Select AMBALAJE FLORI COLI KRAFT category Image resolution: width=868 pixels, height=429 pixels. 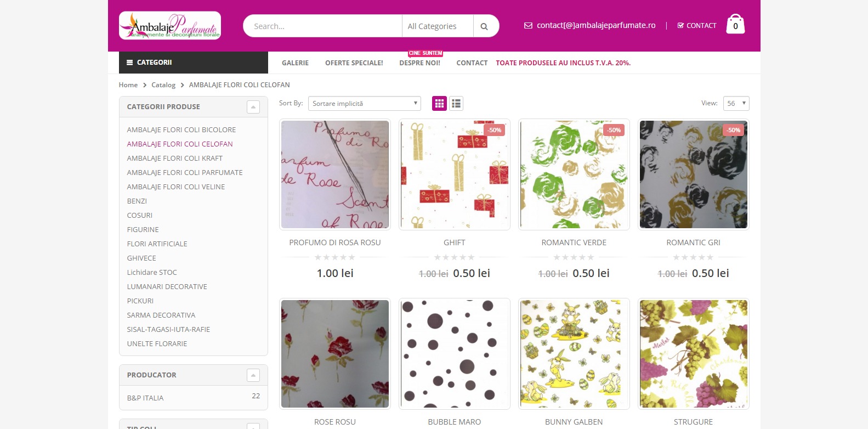click(x=175, y=158)
